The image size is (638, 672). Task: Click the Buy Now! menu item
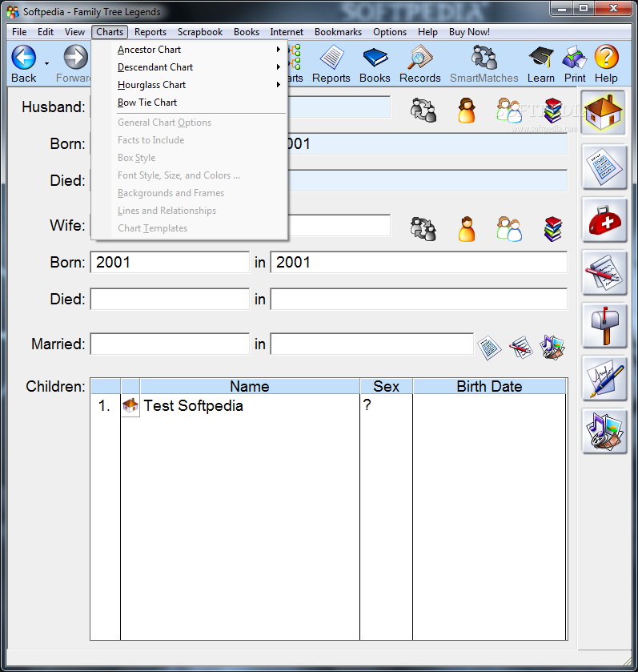(x=469, y=32)
